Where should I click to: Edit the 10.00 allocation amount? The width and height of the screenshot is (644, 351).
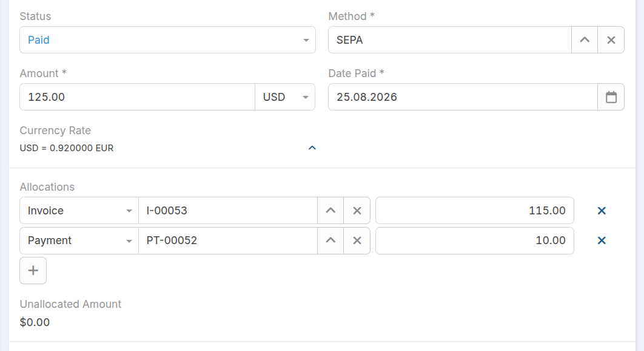(x=475, y=240)
